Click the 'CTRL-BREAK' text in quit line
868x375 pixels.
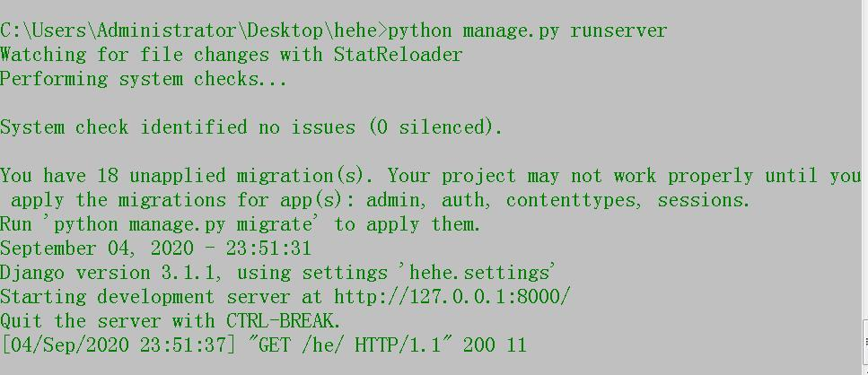(281, 321)
